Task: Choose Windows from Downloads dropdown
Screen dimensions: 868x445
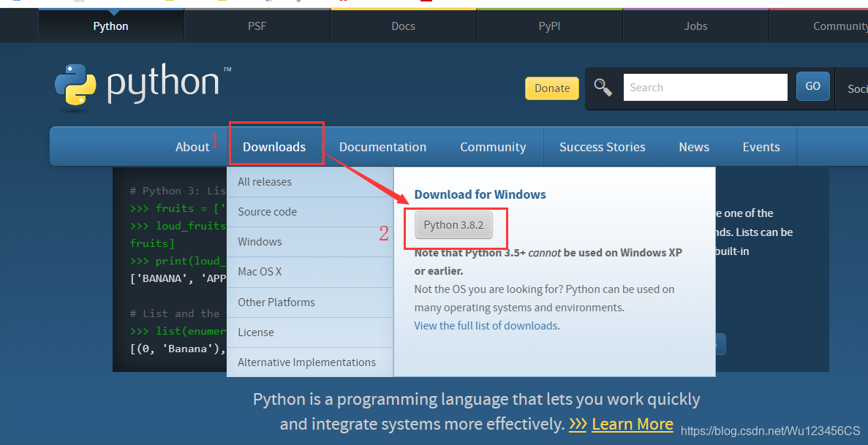Action: coord(310,241)
